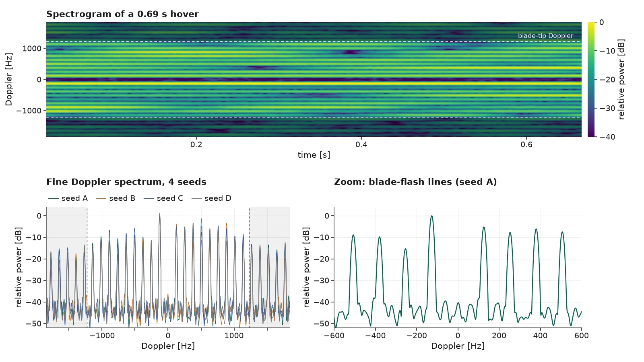Click the 'Doppler [Hz]' label under zoom plot

click(458, 346)
